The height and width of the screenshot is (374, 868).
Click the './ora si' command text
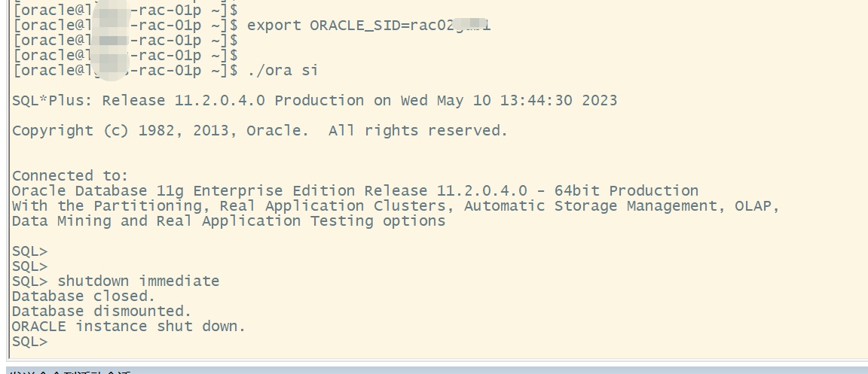click(x=283, y=70)
